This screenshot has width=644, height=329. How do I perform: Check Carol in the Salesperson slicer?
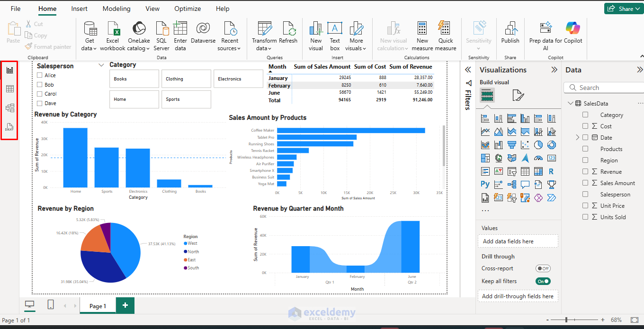[x=40, y=94]
